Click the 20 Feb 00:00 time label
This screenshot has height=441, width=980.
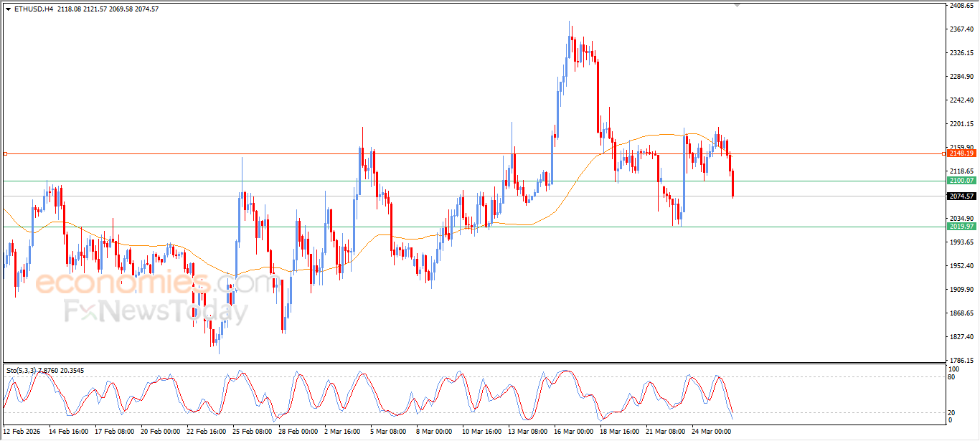[161, 432]
